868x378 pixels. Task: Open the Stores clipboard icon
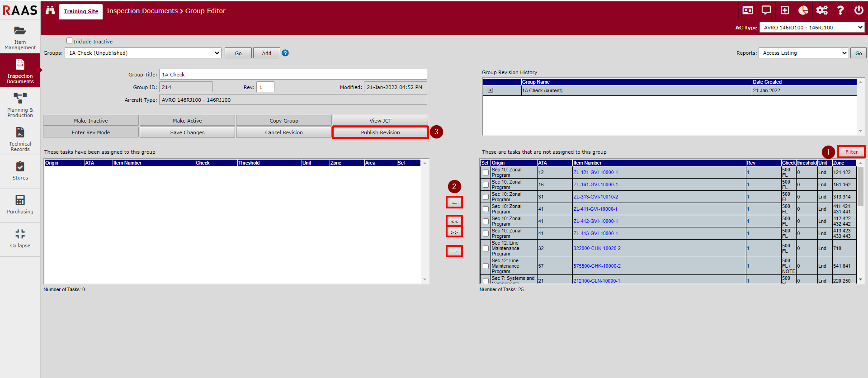(x=20, y=166)
